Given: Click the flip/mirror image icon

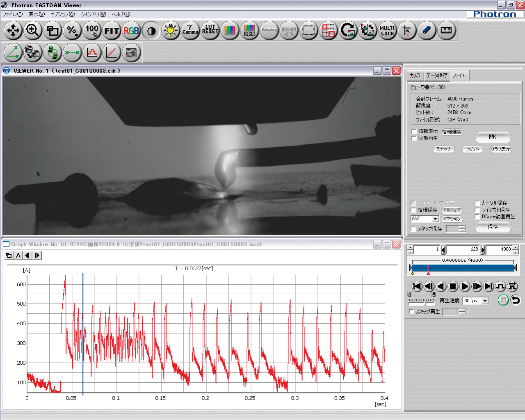Looking at the screenshot, I should tap(367, 31).
